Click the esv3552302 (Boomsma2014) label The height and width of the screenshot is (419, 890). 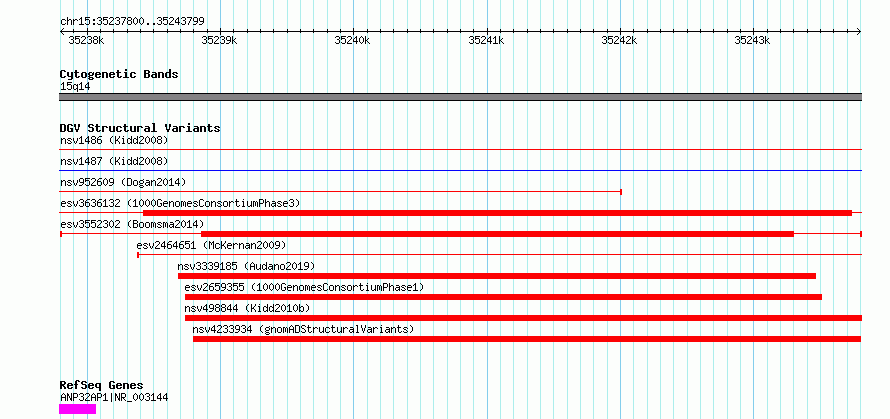tap(132, 224)
